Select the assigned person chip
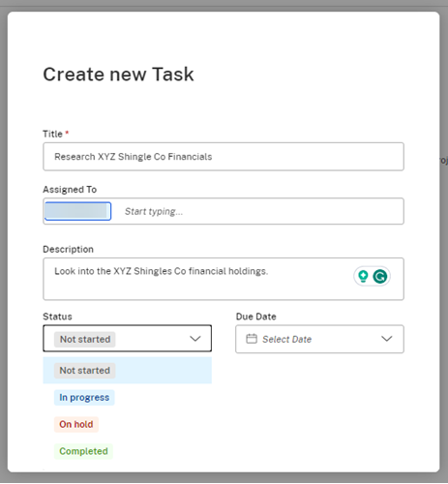The image size is (448, 484). 77,211
